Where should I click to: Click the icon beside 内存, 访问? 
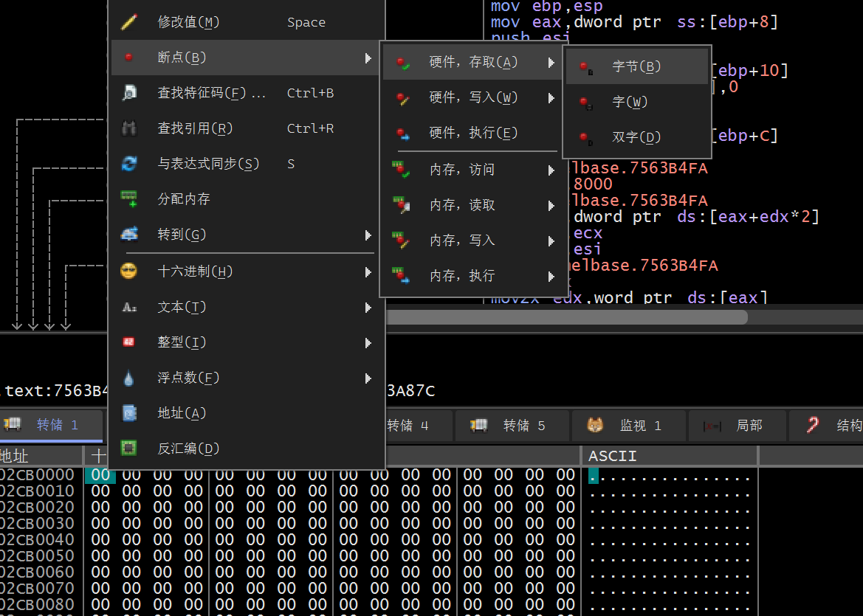[401, 170]
